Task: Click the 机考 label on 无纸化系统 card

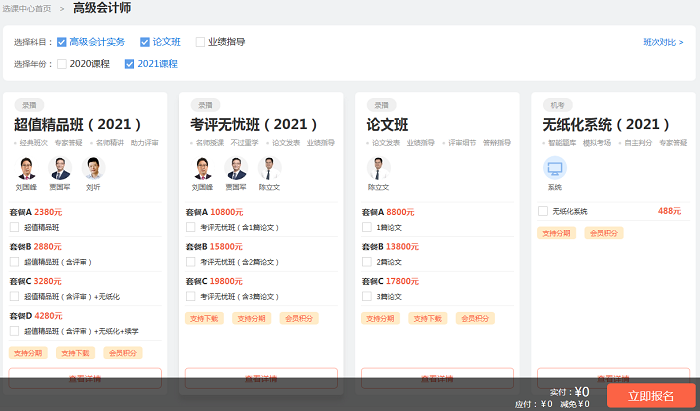Action: coord(558,105)
